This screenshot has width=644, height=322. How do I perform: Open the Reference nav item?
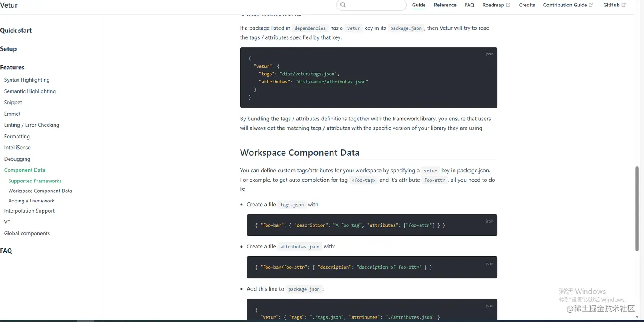445,5
